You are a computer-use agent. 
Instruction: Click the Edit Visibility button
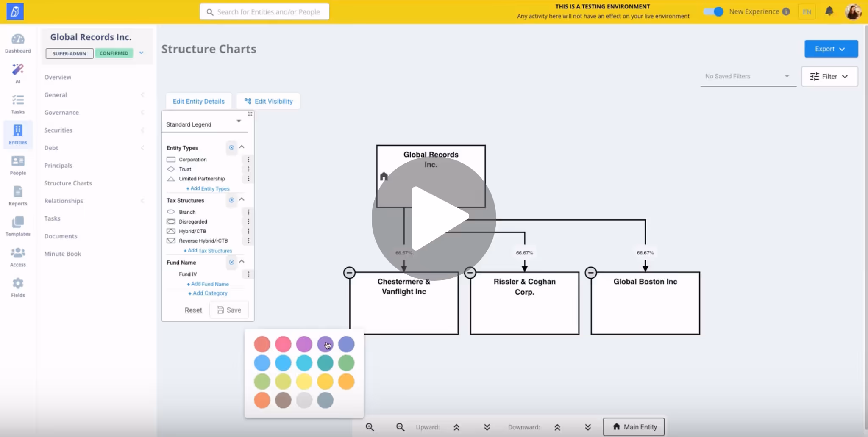268,101
